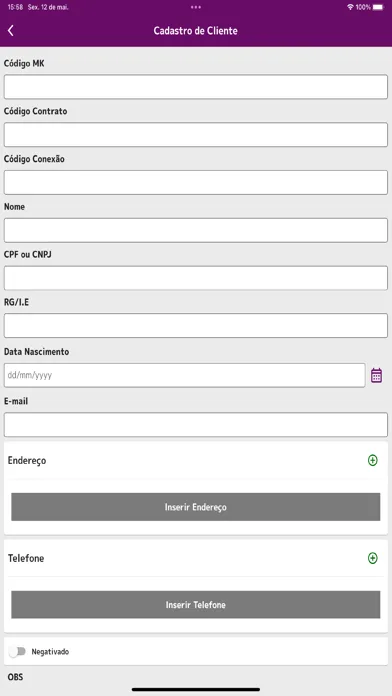The image size is (392, 696).
Task: Focus the E-mail input field
Action: click(196, 425)
